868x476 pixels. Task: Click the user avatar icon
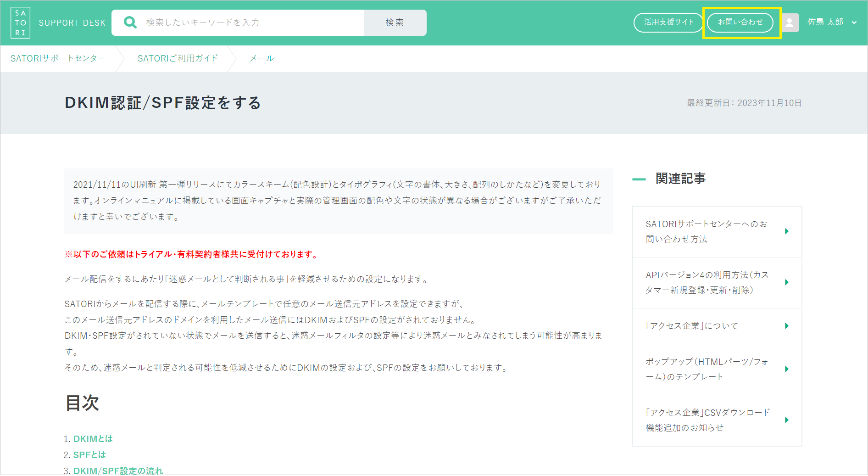(x=790, y=22)
